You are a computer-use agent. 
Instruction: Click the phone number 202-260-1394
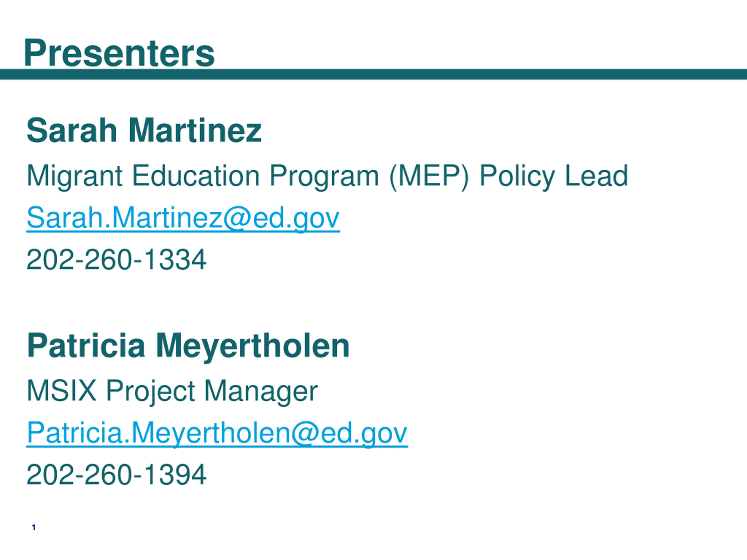116,474
